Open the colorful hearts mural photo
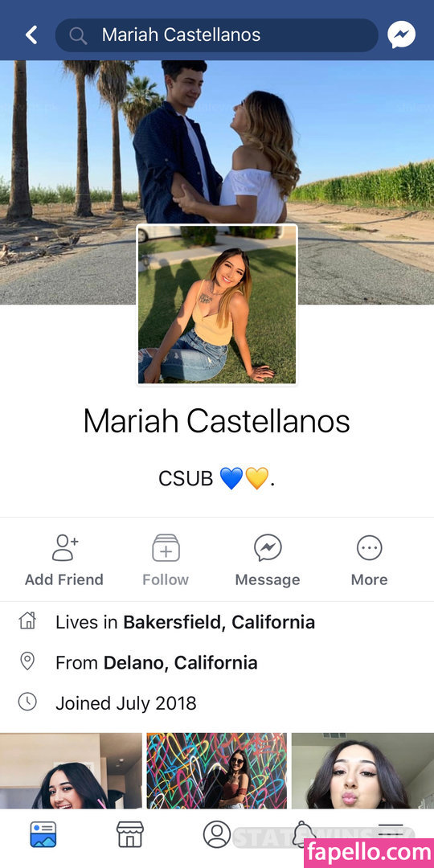The height and width of the screenshot is (868, 434). pos(217,771)
